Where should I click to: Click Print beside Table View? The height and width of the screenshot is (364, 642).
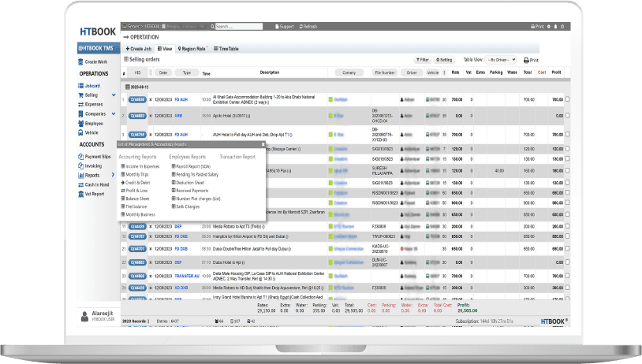[531, 60]
